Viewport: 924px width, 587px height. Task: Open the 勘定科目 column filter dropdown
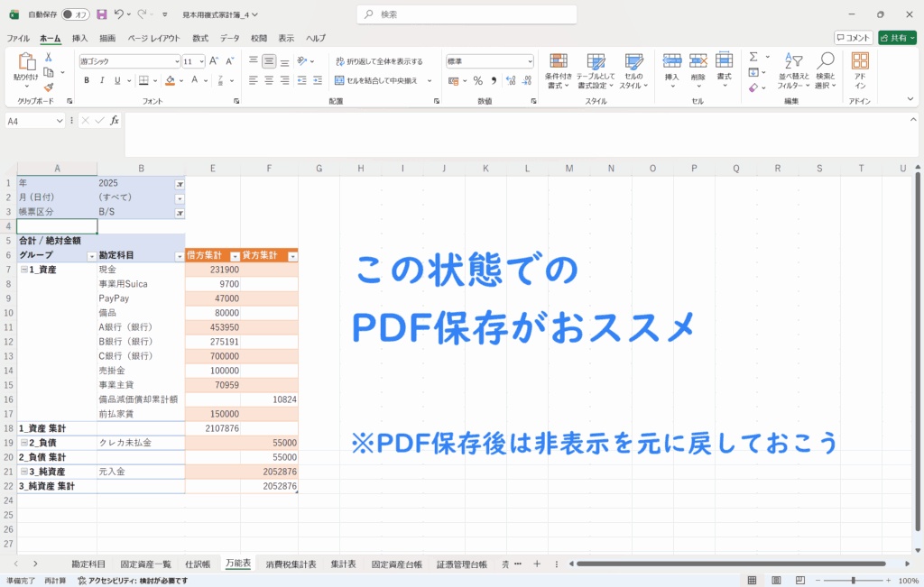click(179, 256)
